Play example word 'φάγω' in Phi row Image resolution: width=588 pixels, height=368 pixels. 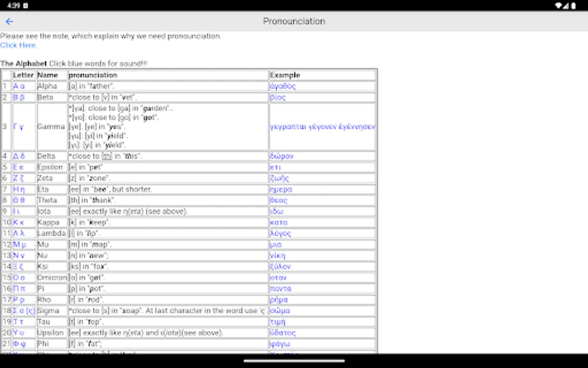[x=280, y=344]
